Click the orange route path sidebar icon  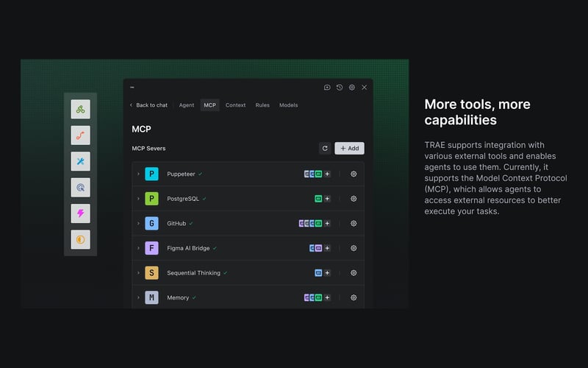[x=80, y=135]
